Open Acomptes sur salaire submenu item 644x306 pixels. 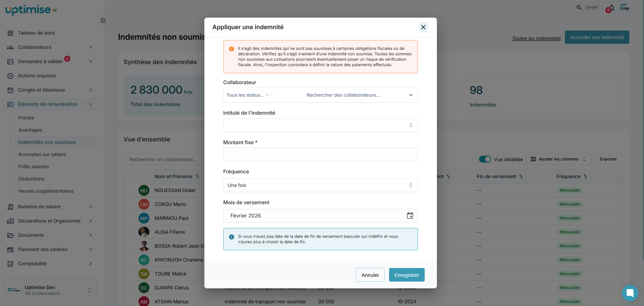pyautogui.click(x=42, y=154)
